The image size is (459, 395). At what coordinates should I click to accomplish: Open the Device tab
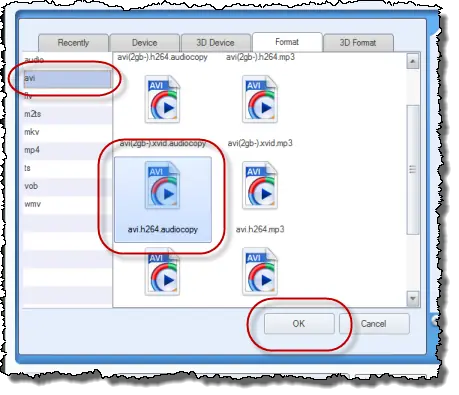[x=145, y=43]
